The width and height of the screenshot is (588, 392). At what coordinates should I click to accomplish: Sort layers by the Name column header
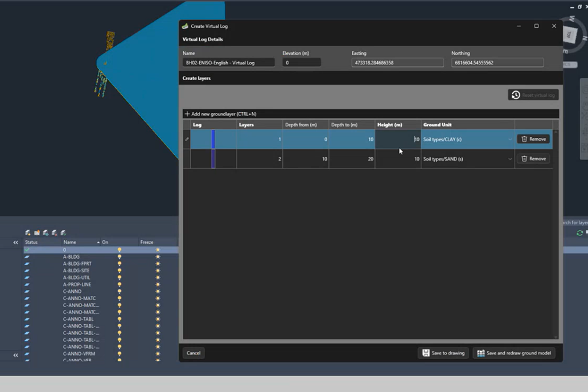69,242
